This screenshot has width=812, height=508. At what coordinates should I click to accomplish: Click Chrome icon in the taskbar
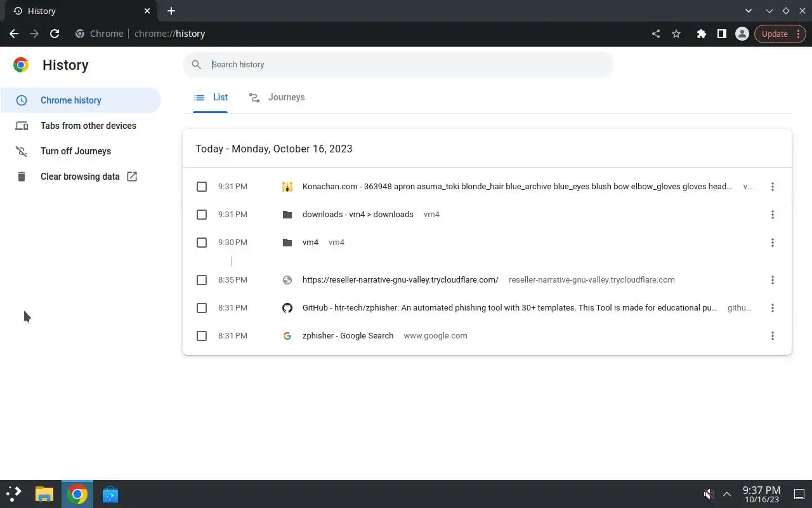[77, 494]
